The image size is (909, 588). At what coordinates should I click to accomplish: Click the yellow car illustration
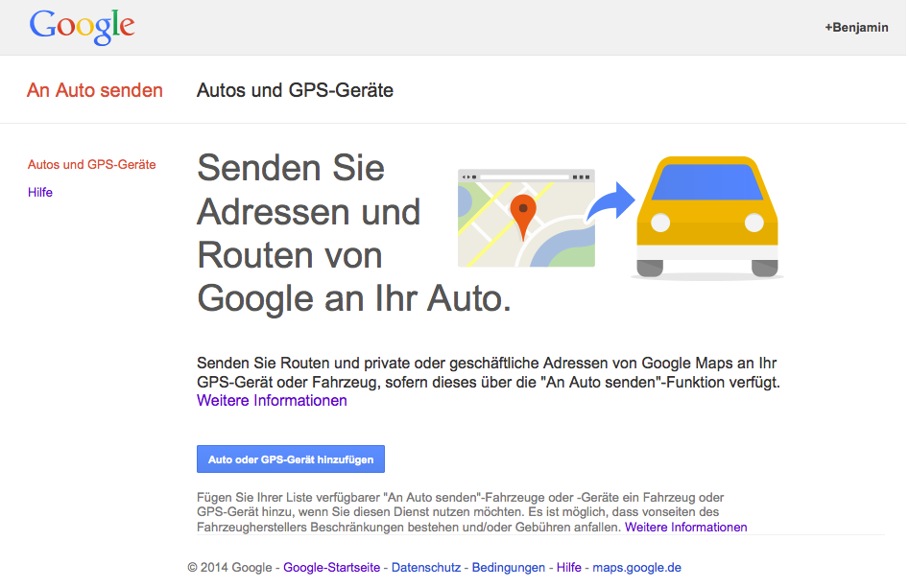click(707, 217)
